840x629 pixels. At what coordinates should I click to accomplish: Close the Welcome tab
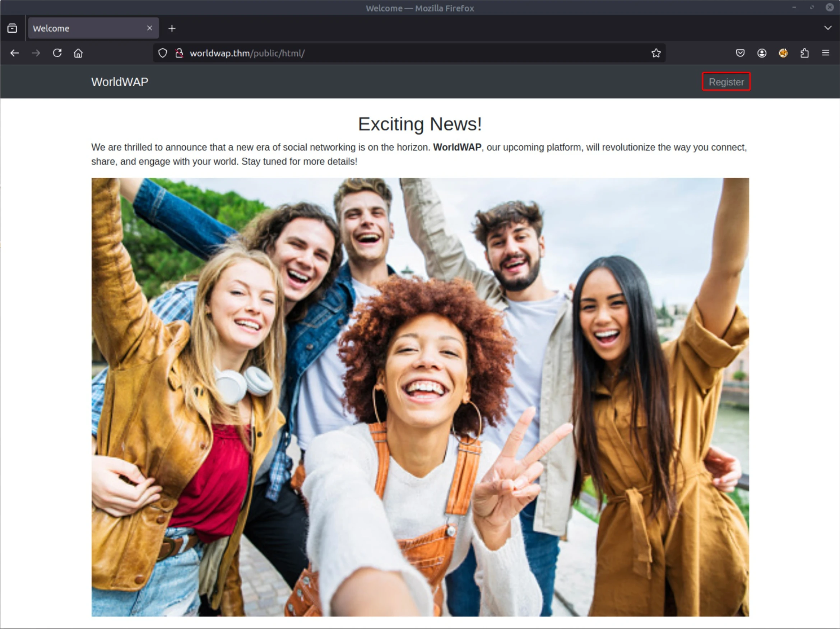pyautogui.click(x=150, y=28)
